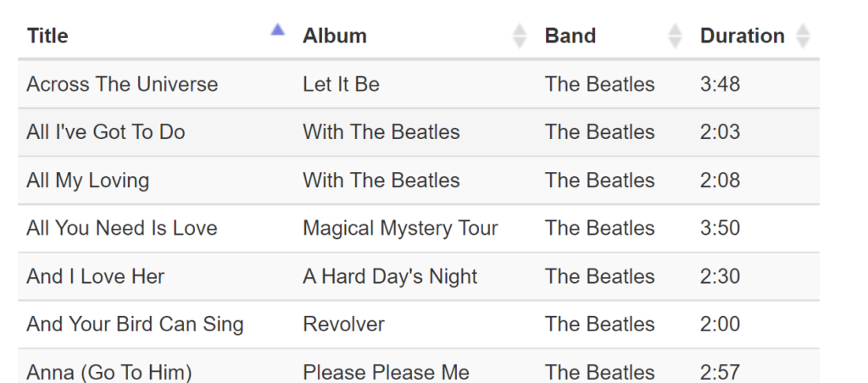
Task: Click the Magical Mystery Tour album cell
Action: pos(400,228)
